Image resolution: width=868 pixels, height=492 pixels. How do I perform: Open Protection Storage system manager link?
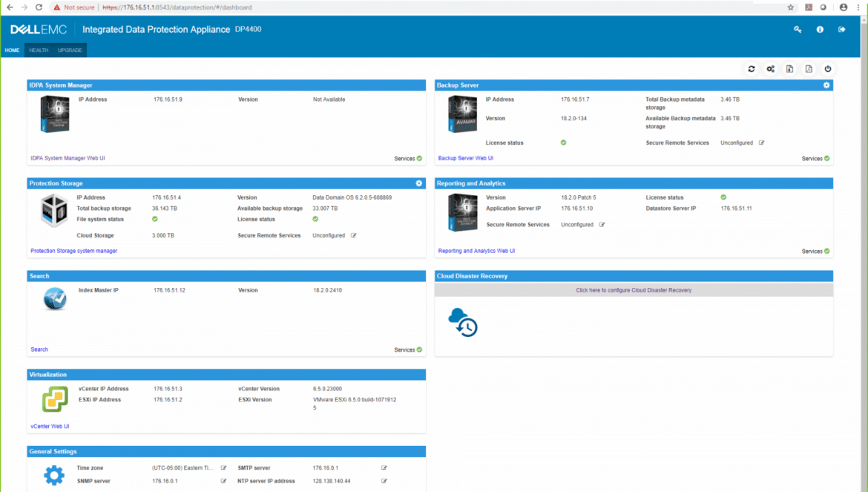click(73, 251)
